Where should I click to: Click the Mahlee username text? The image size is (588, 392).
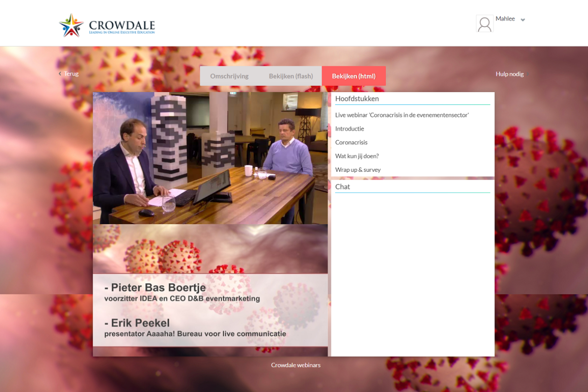click(505, 19)
